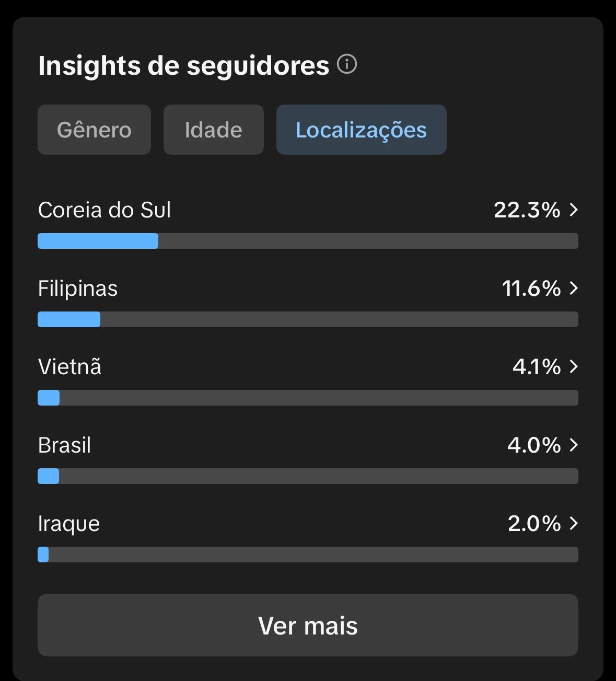This screenshot has height=681, width=616.
Task: Expand the Filipinas chevron arrow
Action: point(574,288)
